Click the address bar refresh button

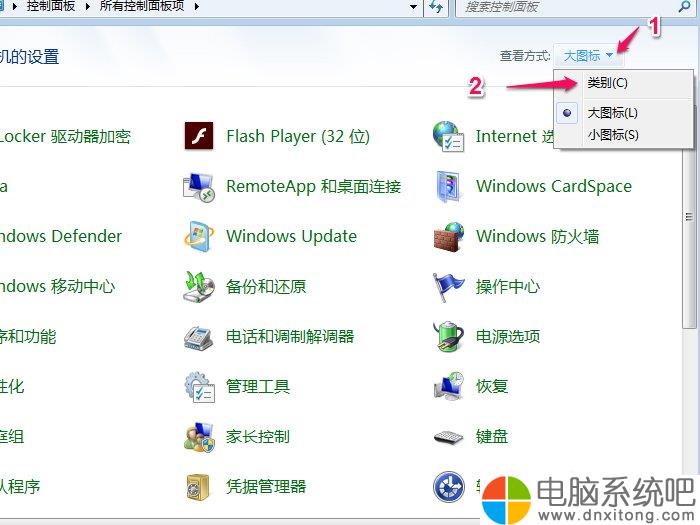click(436, 7)
